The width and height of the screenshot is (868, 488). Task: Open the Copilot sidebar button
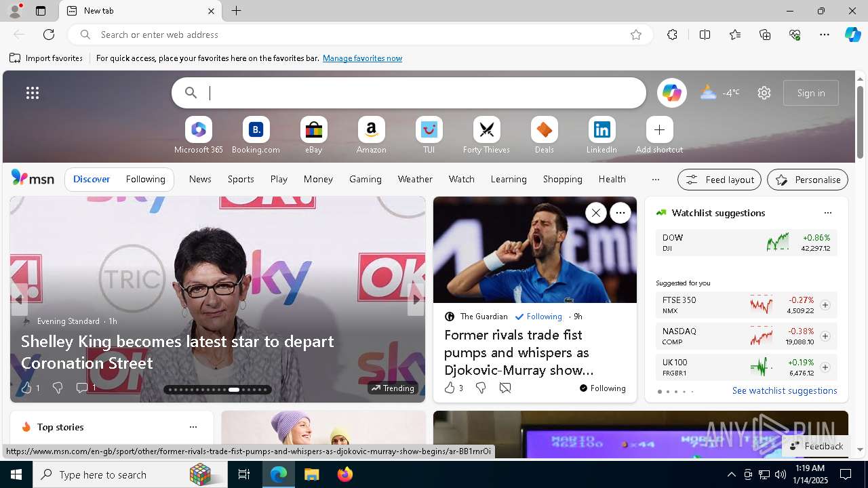click(852, 35)
